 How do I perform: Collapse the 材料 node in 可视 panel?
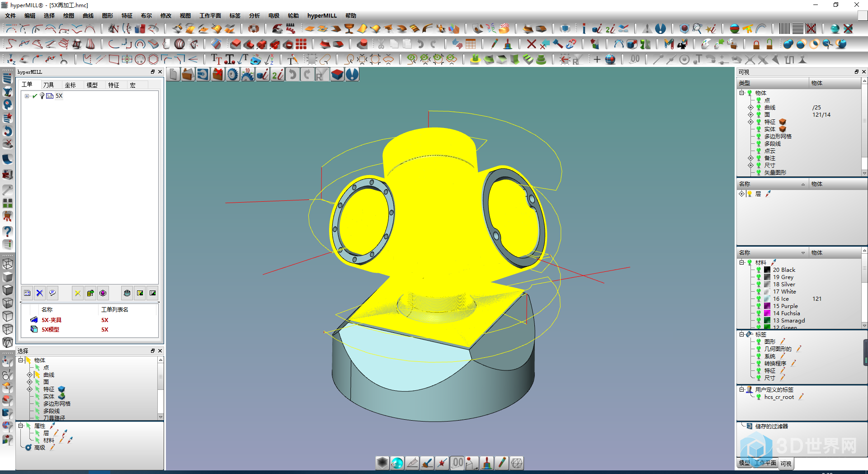tap(742, 262)
